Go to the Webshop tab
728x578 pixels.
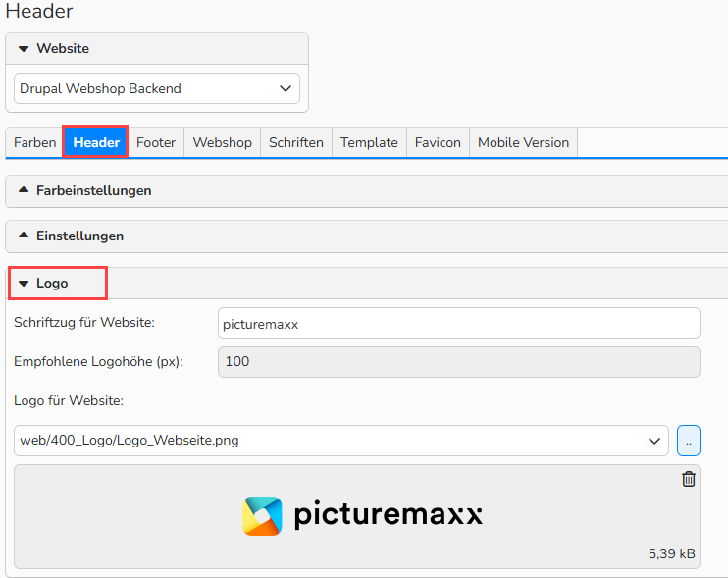pyautogui.click(x=223, y=142)
